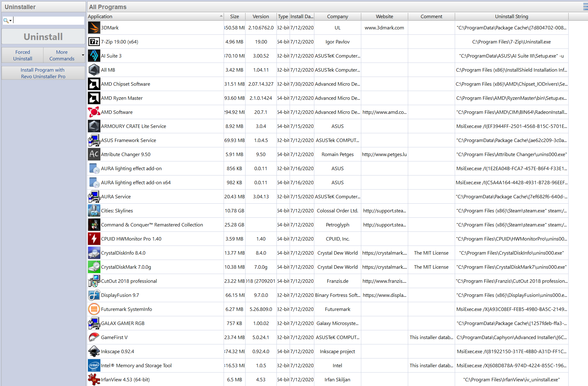Select the 10.78 GB size cell
Image resolution: width=588 pixels, height=386 pixels.
235,211
